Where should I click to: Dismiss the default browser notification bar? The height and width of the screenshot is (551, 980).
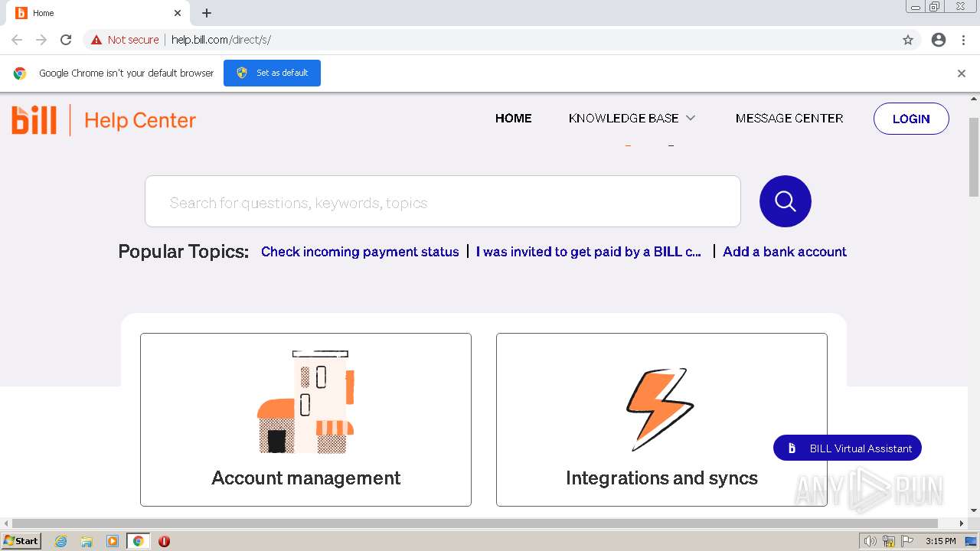[962, 73]
